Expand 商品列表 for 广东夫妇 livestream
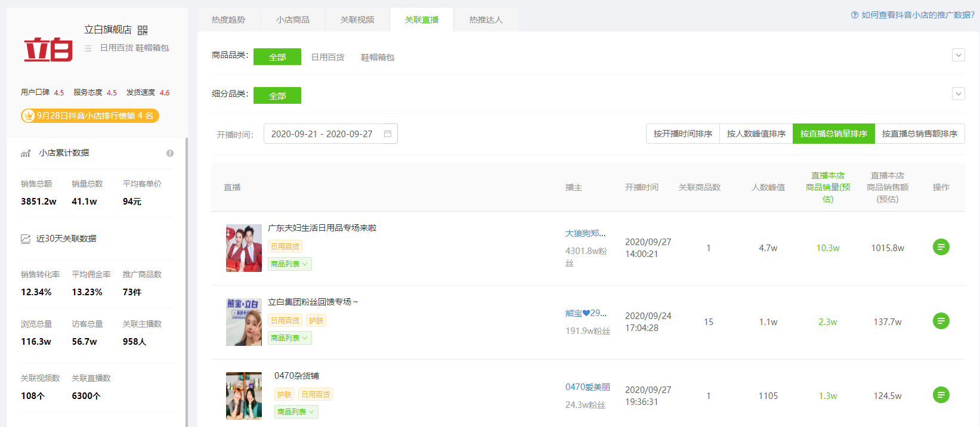Viewport: 980px width, 427px height. (x=290, y=264)
